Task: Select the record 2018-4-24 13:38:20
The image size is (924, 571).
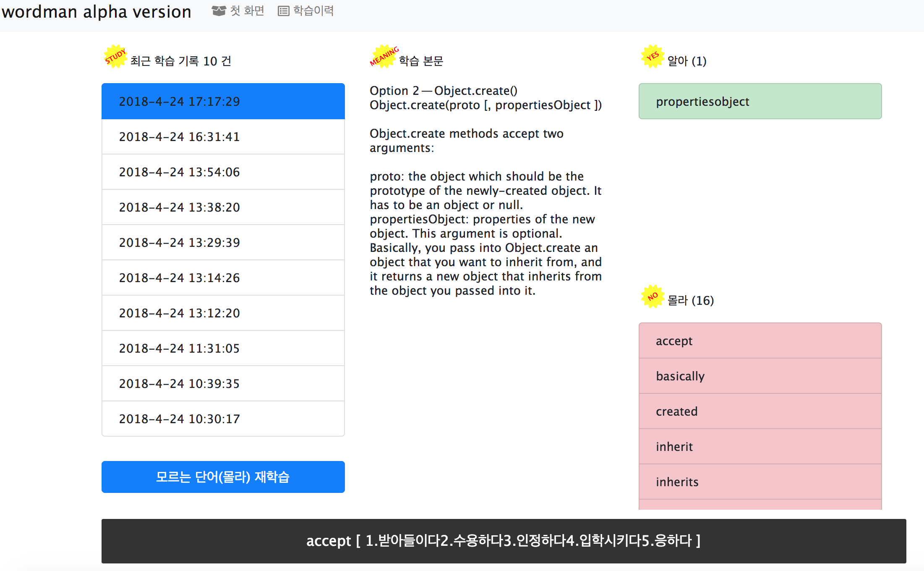Action: pyautogui.click(x=223, y=207)
